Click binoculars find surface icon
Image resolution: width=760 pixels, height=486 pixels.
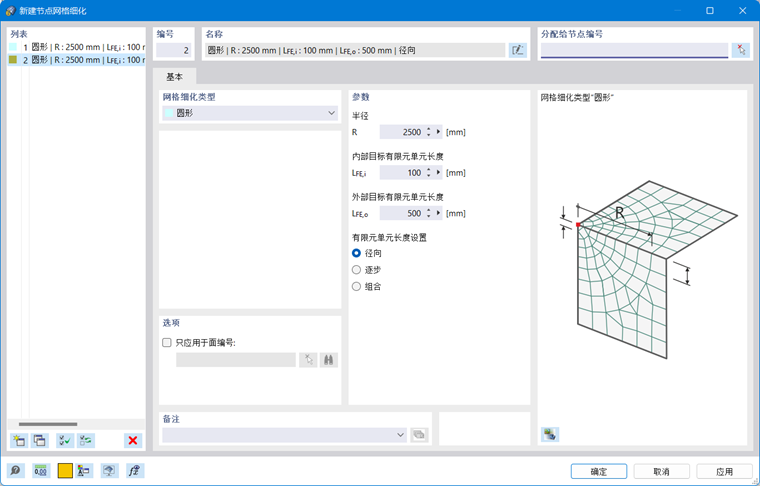point(329,360)
